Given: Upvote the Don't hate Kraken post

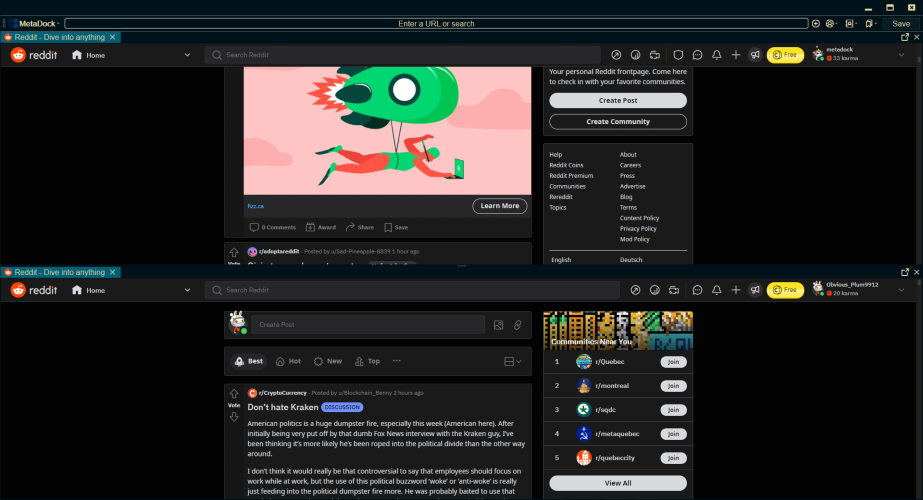Looking at the screenshot, I should 234,393.
